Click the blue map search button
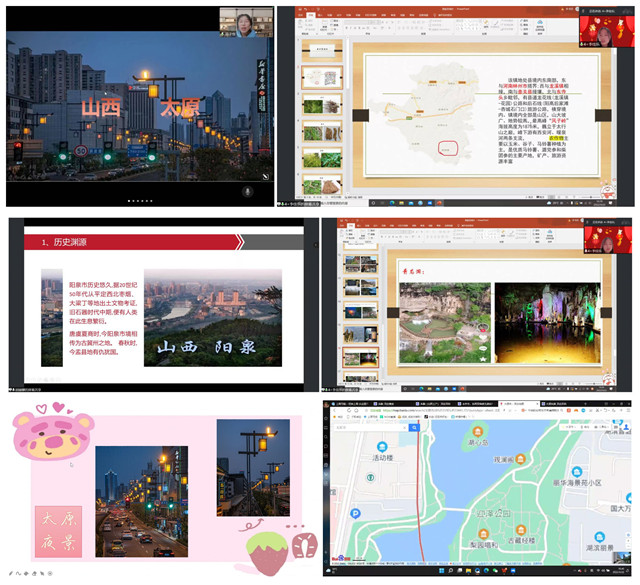 coord(414,427)
